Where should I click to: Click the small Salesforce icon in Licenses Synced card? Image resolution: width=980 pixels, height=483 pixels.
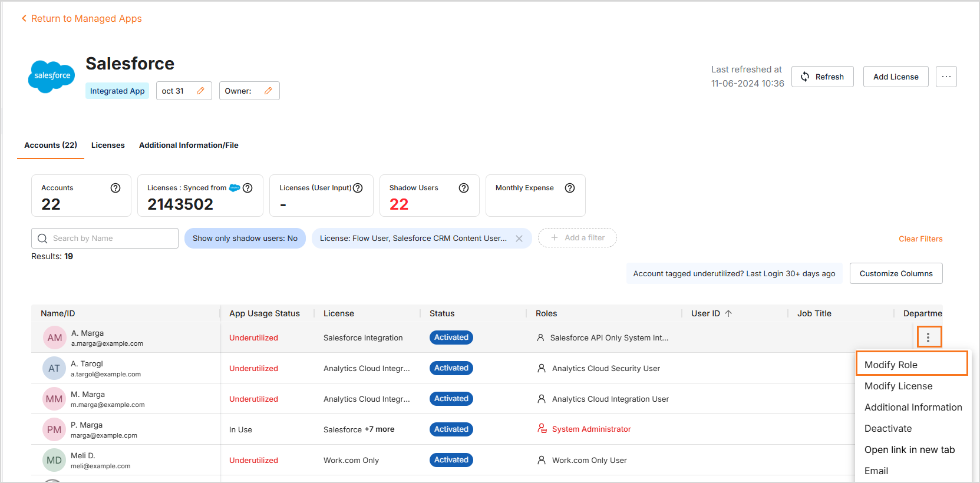(x=235, y=188)
